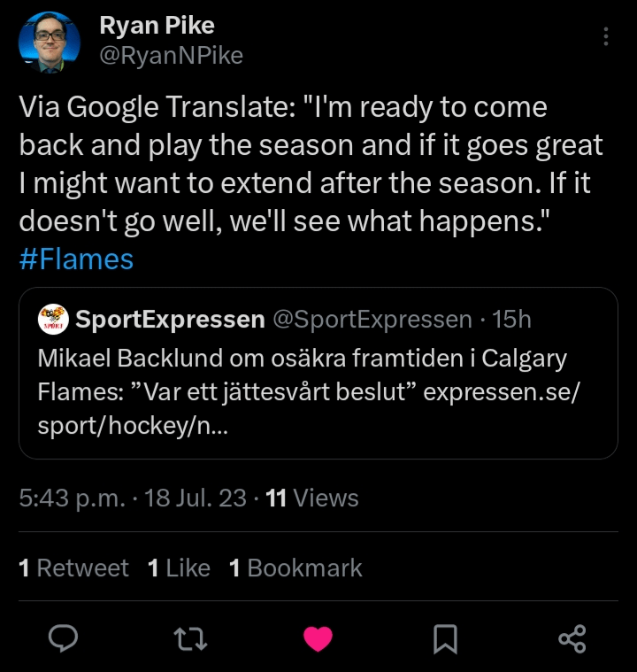Click the 11 Views count
The height and width of the screenshot is (672, 637).
(x=312, y=498)
